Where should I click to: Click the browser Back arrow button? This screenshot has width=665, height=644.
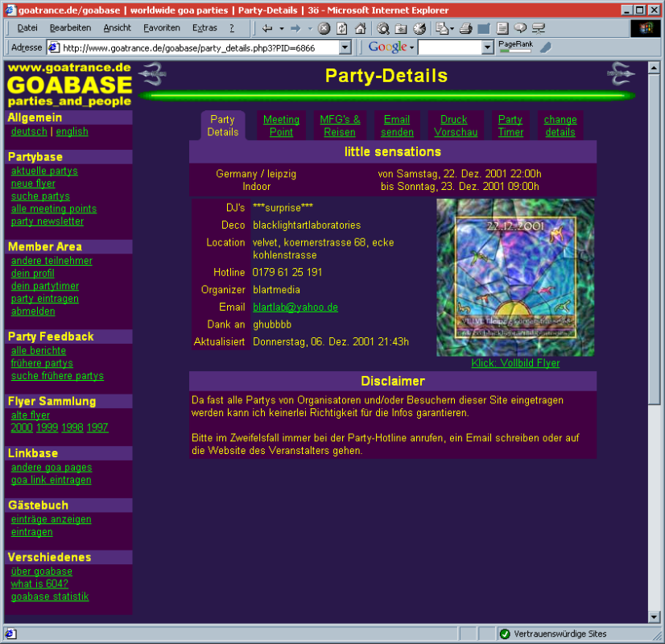266,28
